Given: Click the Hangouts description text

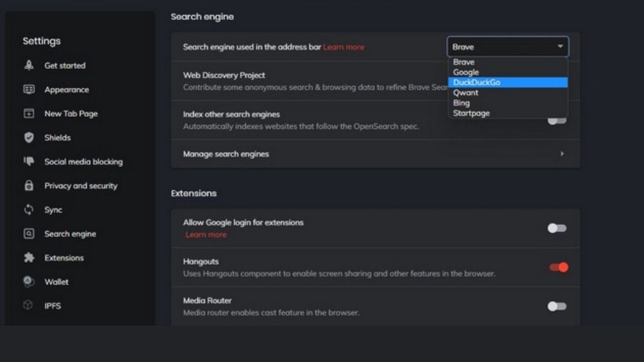Looking at the screenshot, I should [339, 274].
